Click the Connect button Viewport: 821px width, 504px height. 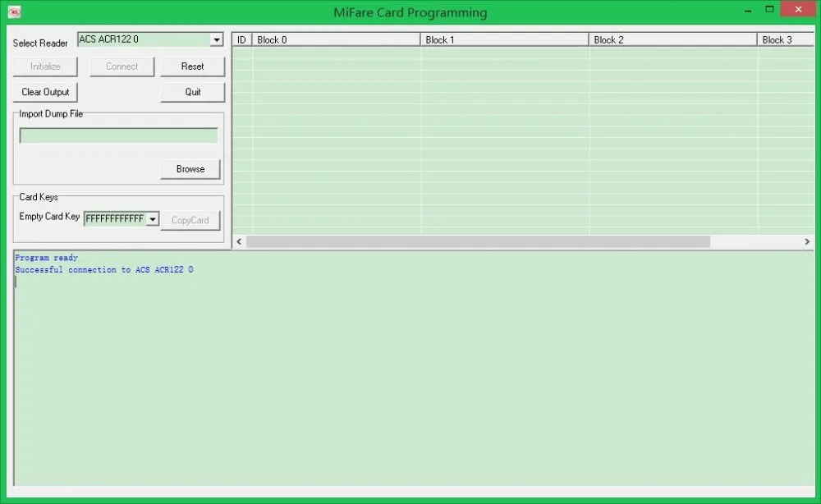tap(122, 66)
